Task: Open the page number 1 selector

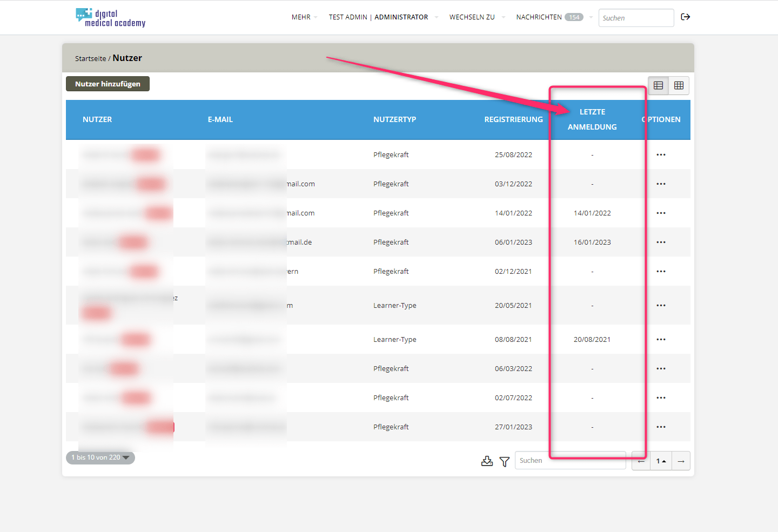Action: pyautogui.click(x=661, y=461)
